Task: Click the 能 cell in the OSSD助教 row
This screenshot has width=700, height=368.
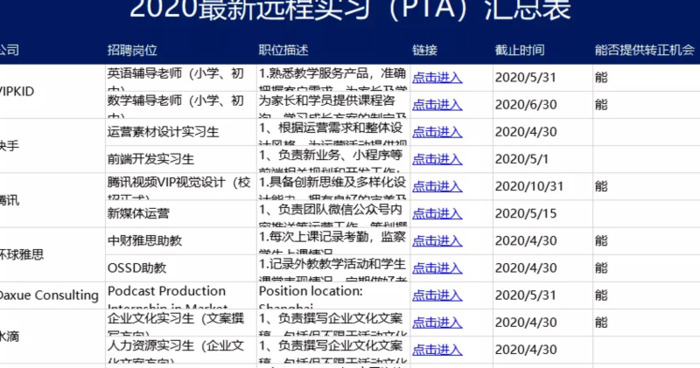Action: click(646, 269)
